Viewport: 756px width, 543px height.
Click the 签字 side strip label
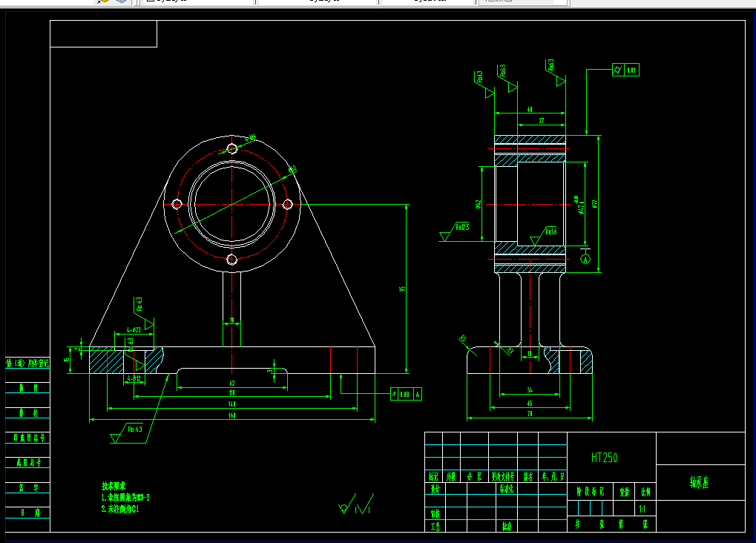[x=28, y=487]
